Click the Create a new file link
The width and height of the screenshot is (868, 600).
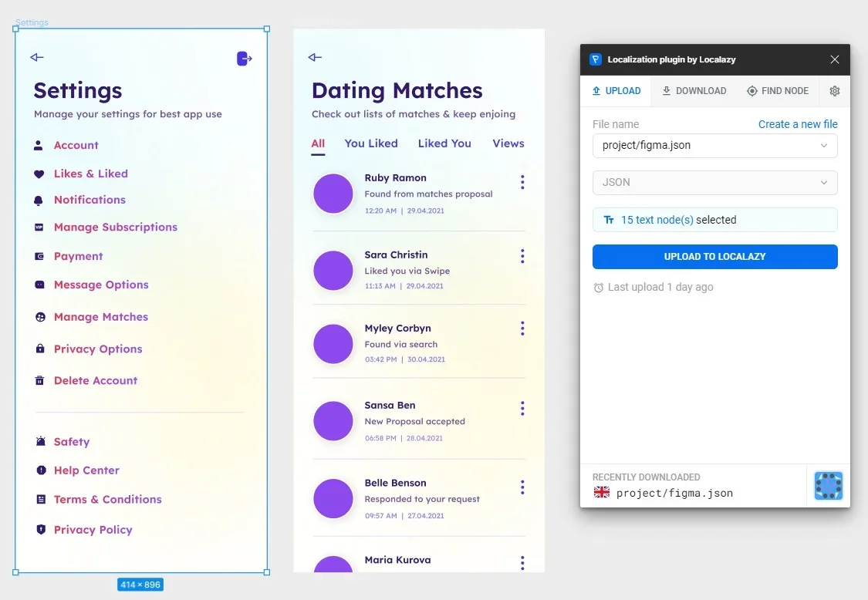(797, 124)
